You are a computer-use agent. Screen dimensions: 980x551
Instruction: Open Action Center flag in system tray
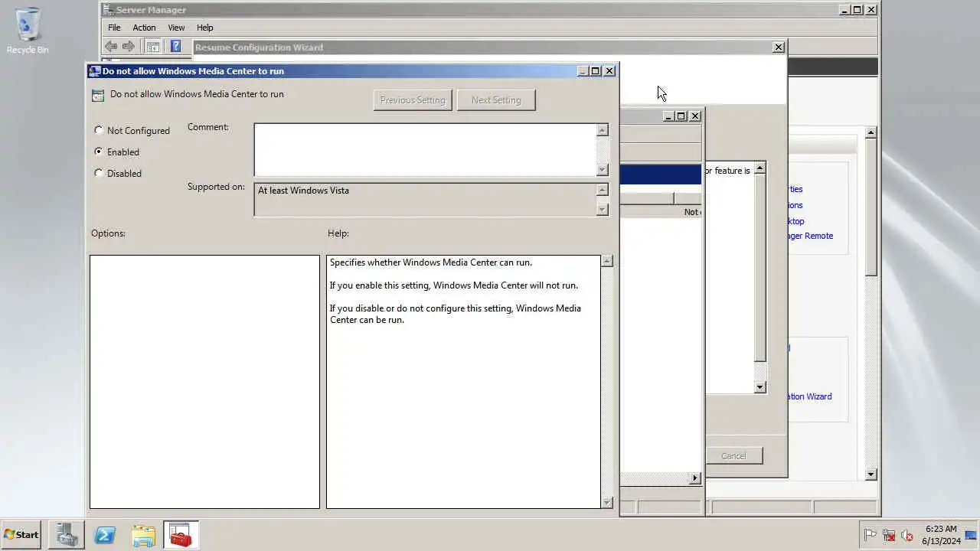click(871, 536)
